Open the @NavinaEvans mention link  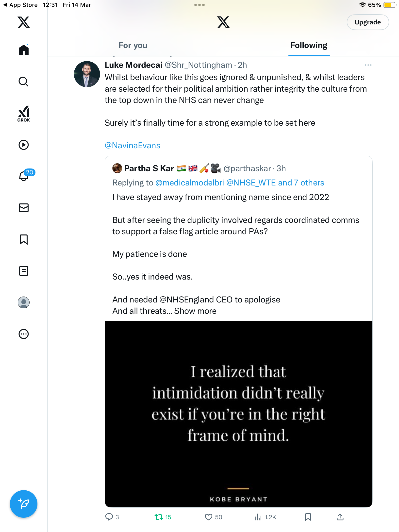coord(133,145)
